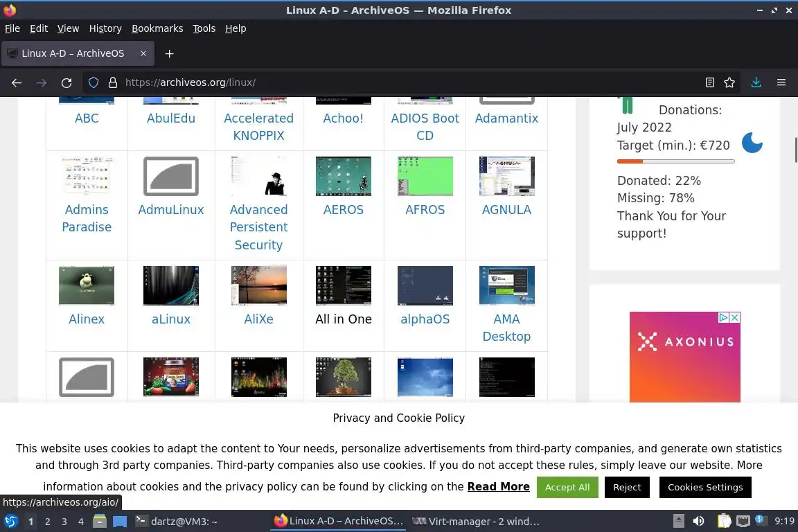Click the Advanced Persistent Security thumbnail
Image resolution: width=798 pixels, height=532 pixels.
point(258,176)
